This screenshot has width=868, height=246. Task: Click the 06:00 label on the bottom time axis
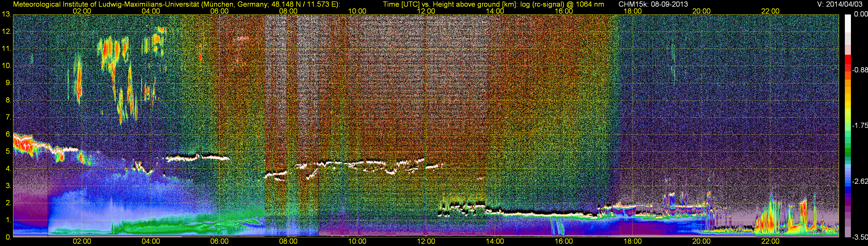[219, 241]
